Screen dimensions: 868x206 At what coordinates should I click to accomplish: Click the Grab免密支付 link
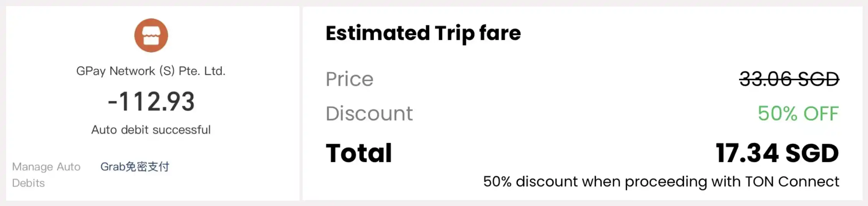click(135, 167)
